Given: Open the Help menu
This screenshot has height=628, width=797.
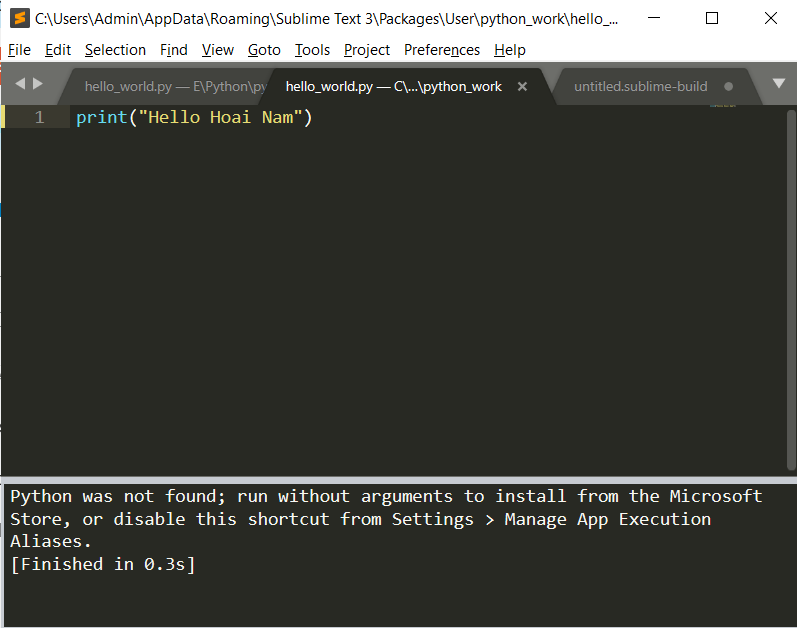Looking at the screenshot, I should pyautogui.click(x=509, y=50).
